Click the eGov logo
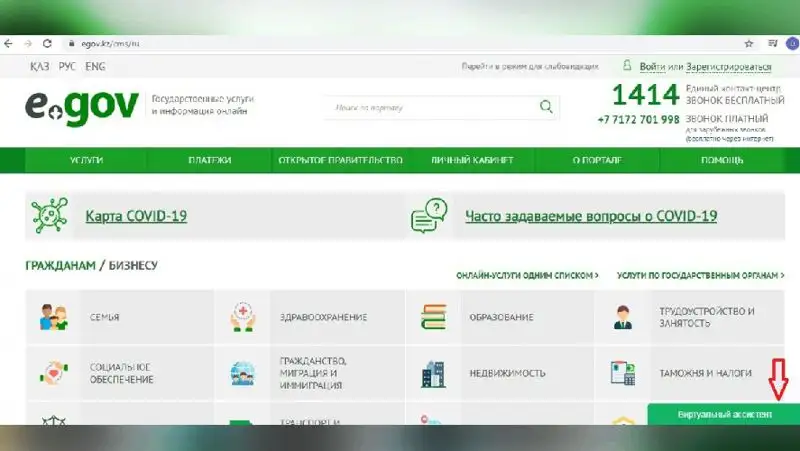Screen dimensions: 800x451 coord(82,107)
